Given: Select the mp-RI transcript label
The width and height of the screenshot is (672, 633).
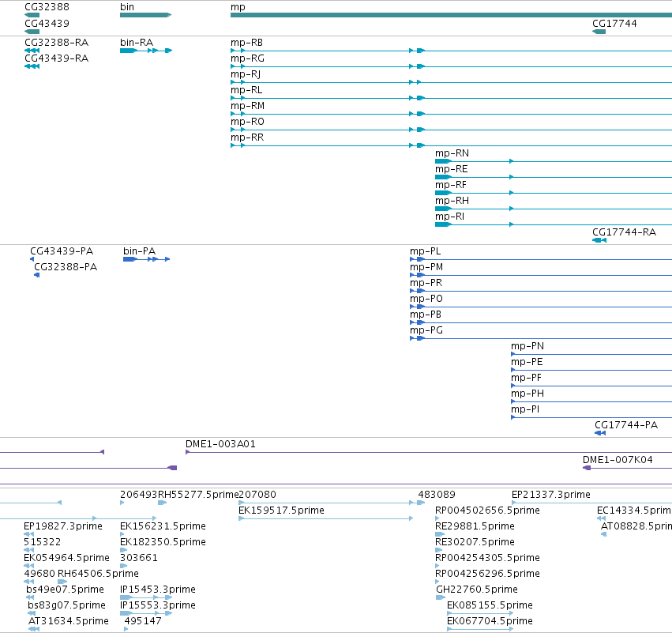Looking at the screenshot, I should pos(449,217).
